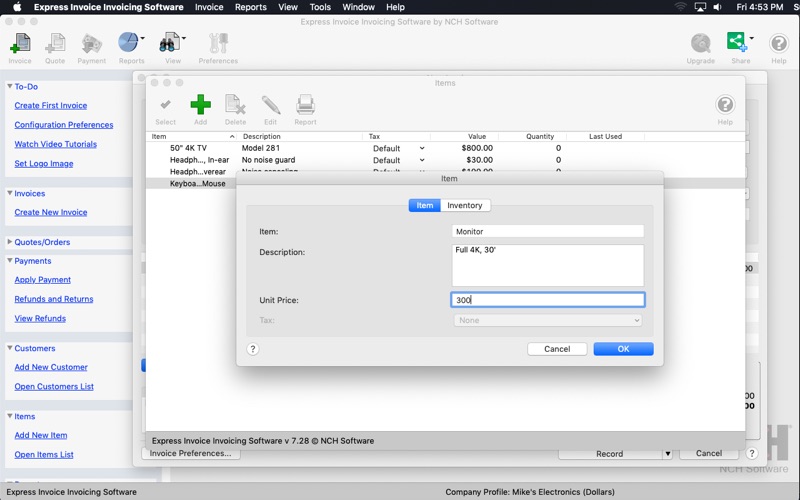800x500 pixels.
Task: Collapse the Customers sidebar section
Action: click(x=10, y=348)
